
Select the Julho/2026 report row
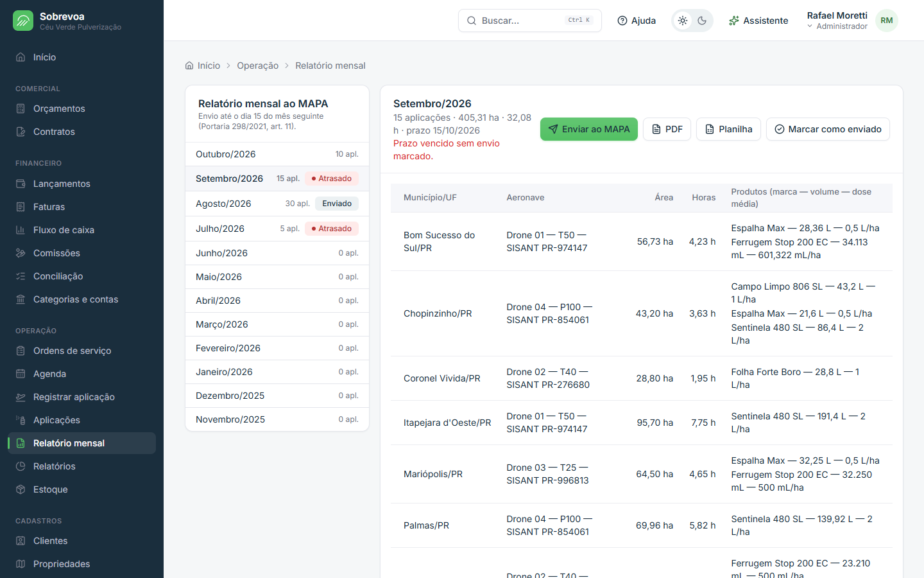coord(277,229)
